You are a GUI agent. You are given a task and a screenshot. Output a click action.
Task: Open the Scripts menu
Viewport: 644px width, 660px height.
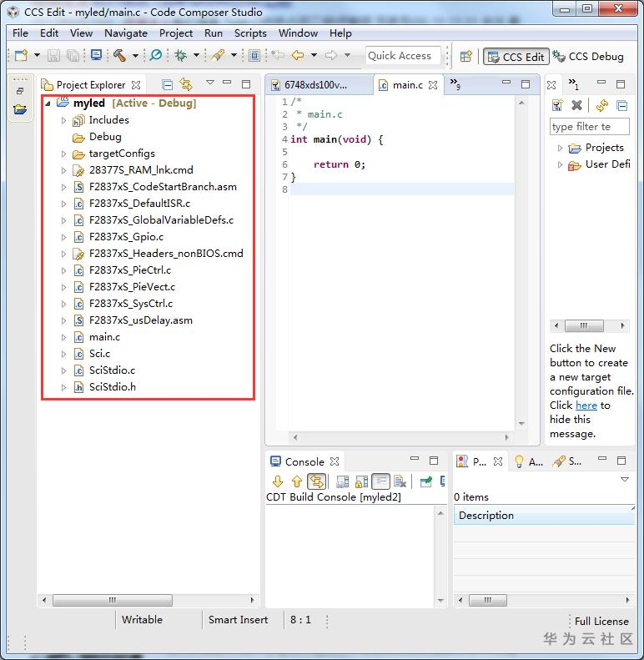click(x=250, y=33)
